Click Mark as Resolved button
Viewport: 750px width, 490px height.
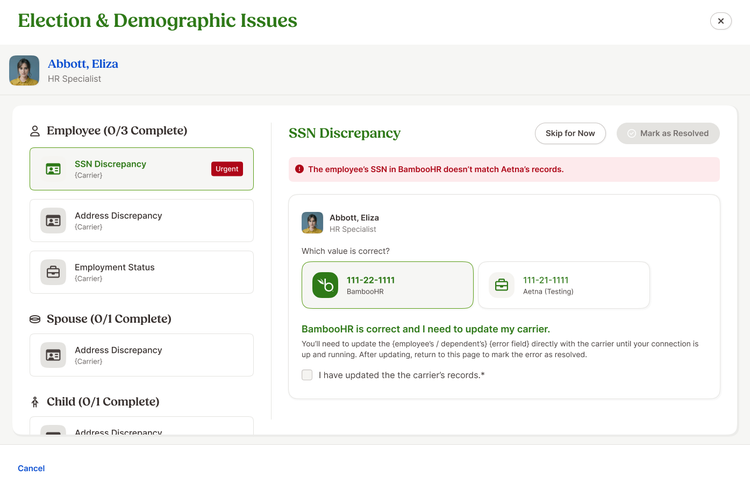(668, 134)
